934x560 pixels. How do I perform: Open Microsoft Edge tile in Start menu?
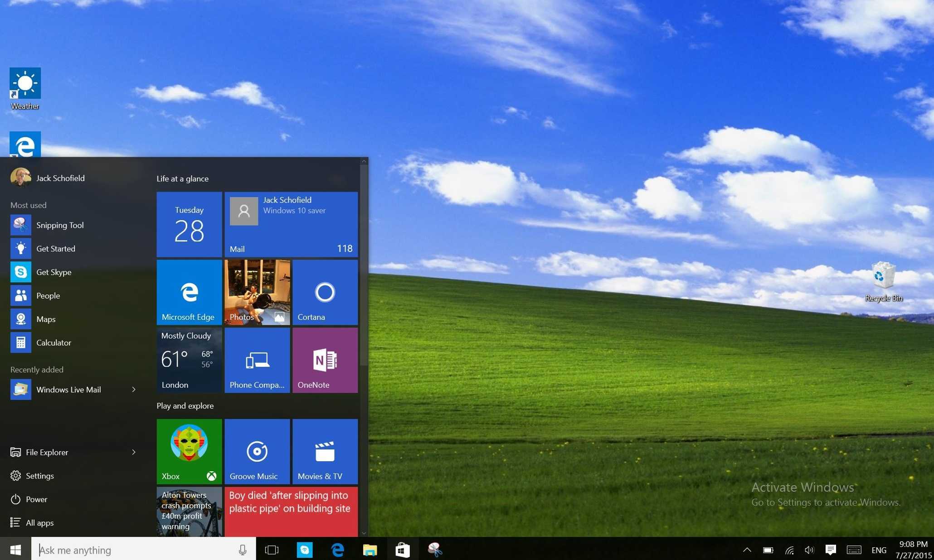[x=189, y=292]
